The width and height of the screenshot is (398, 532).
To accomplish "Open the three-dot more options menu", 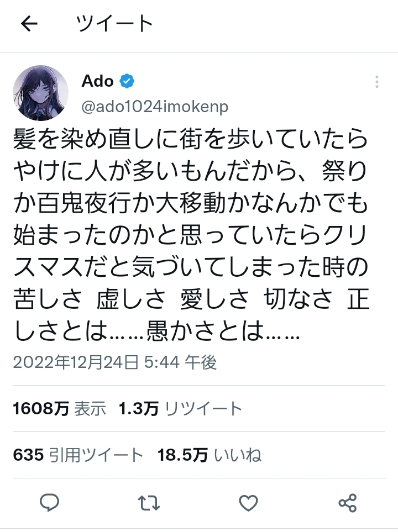I will pos(376,82).
